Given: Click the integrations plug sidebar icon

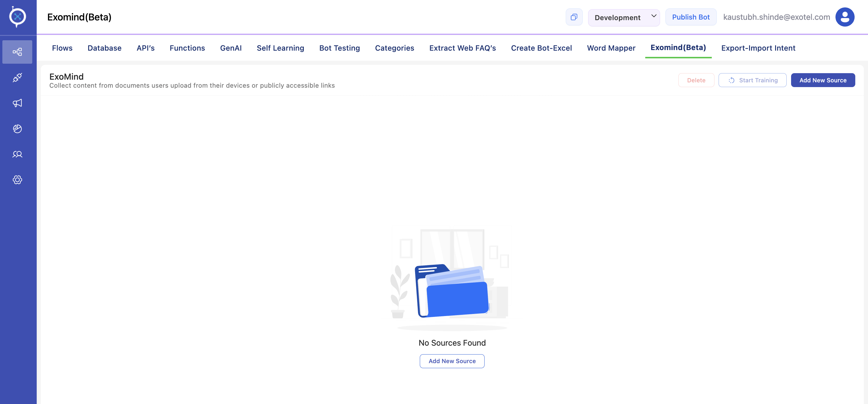Looking at the screenshot, I should click(x=17, y=78).
